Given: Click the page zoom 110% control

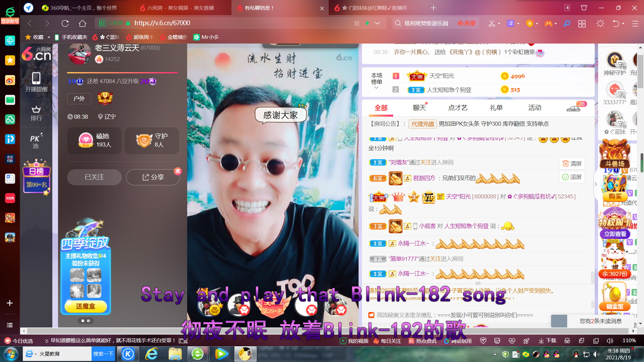Looking at the screenshot, I should tap(629, 341).
